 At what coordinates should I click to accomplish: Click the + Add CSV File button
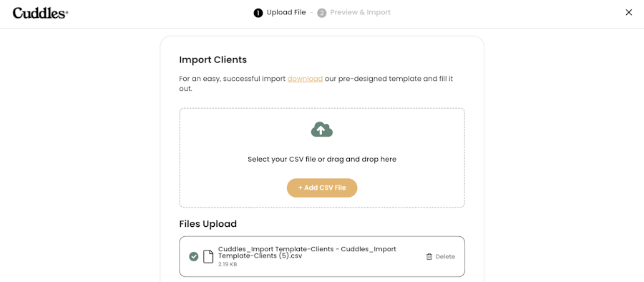[x=322, y=188]
